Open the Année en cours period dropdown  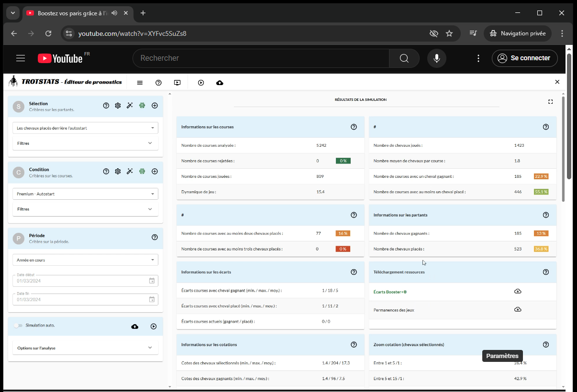point(85,260)
